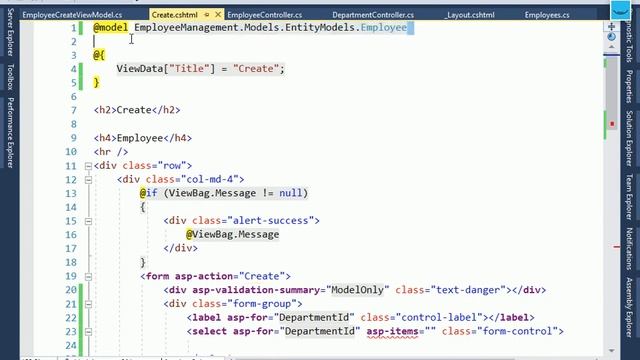Open the Assembly Explorer side panel

tap(629, 307)
